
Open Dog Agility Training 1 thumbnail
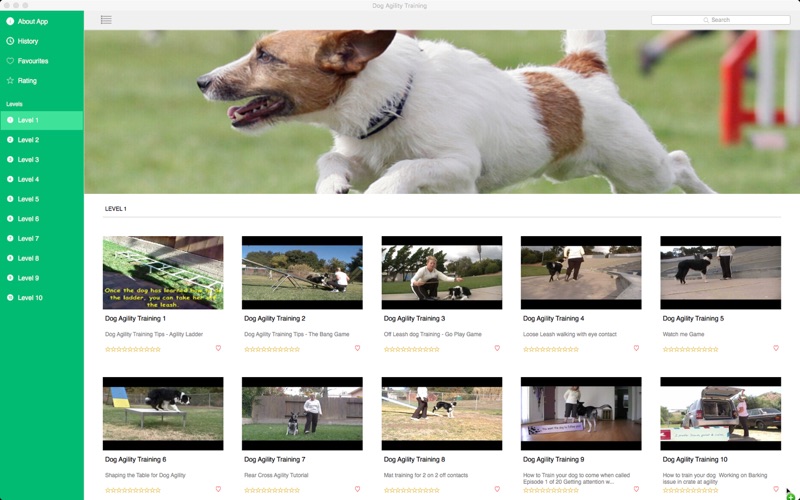coord(163,272)
